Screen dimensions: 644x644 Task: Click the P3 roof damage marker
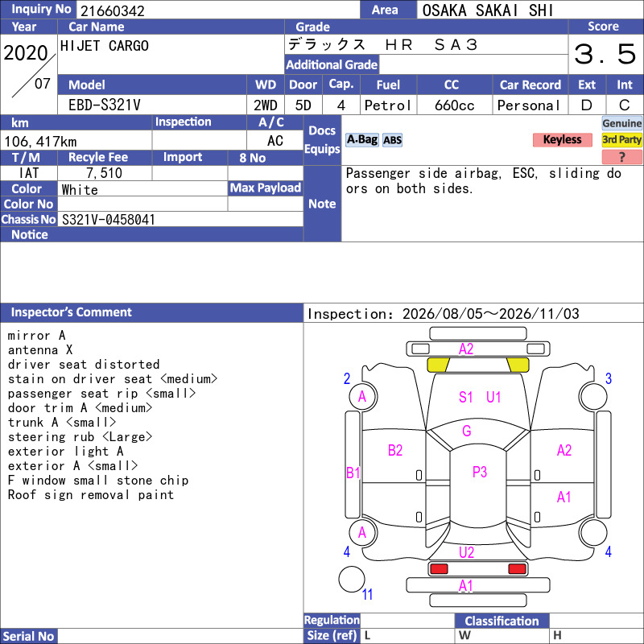(x=479, y=472)
